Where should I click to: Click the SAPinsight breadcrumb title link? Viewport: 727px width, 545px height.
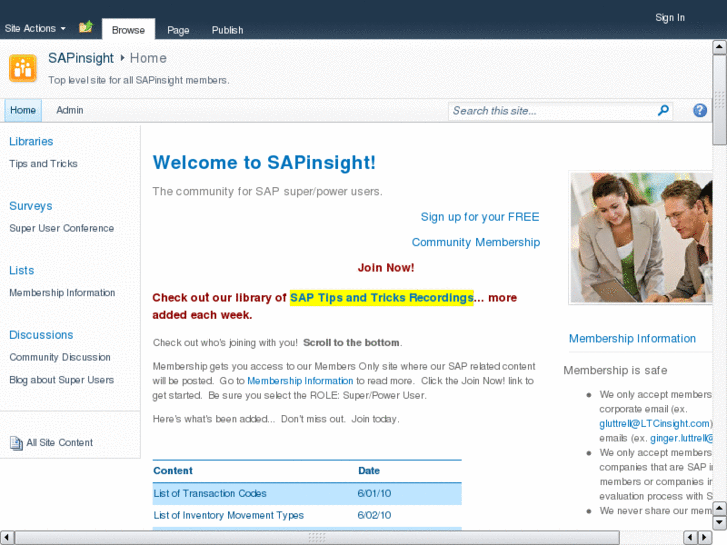click(81, 58)
